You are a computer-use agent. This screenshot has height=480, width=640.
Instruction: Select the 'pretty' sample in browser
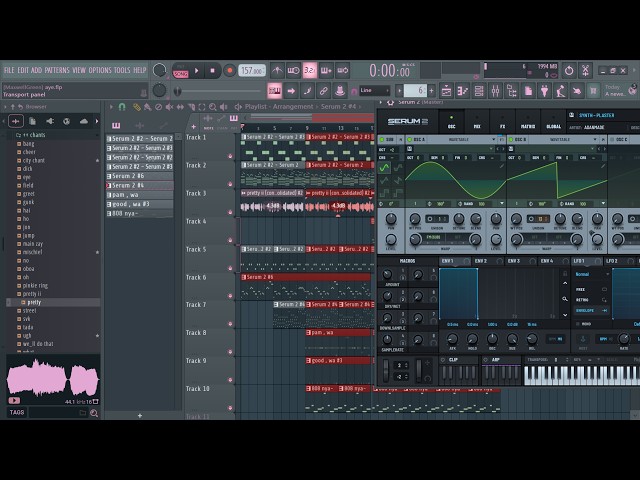pos(34,302)
